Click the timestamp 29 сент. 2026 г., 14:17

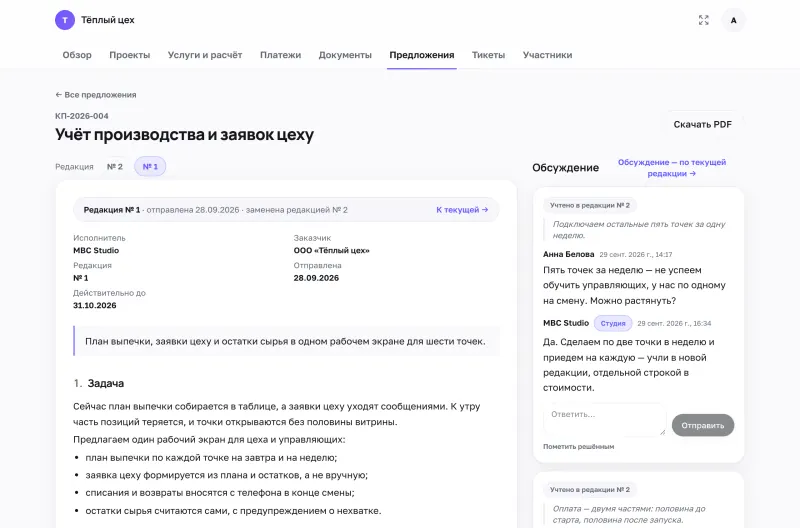(636, 255)
